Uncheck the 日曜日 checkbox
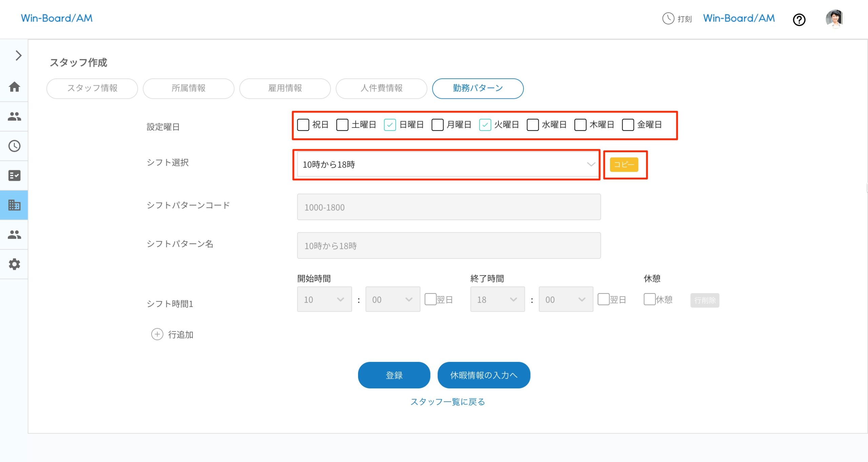Viewport: 868px width, 462px height. click(390, 125)
